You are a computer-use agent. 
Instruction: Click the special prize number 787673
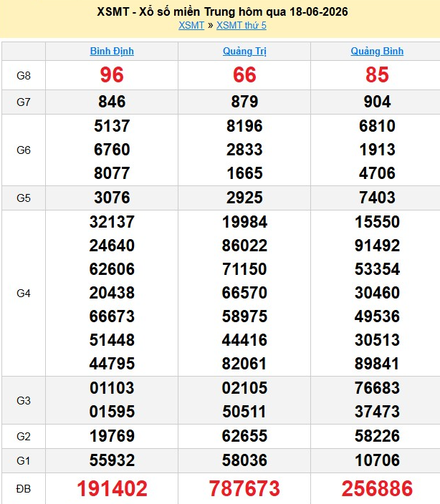pos(244,488)
